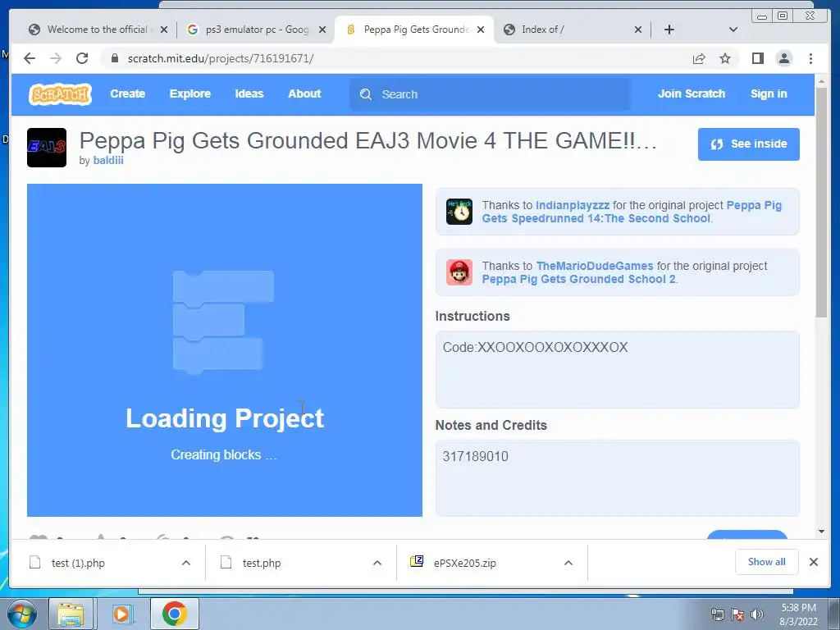This screenshot has height=630, width=840.
Task: Open the Ideas menu item
Action: (249, 94)
